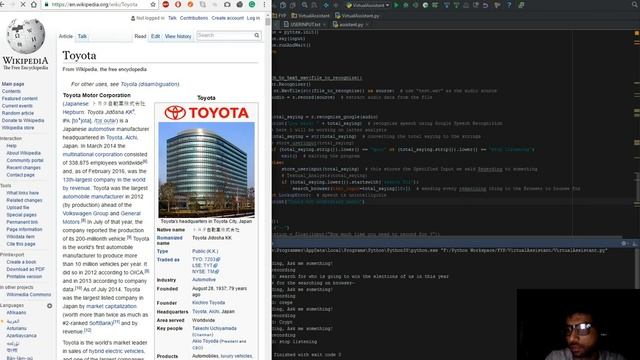
Task: Open the View history tab
Action: [x=178, y=36]
